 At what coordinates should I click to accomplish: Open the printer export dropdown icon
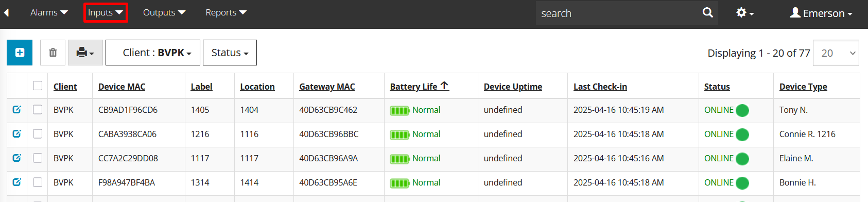point(85,53)
